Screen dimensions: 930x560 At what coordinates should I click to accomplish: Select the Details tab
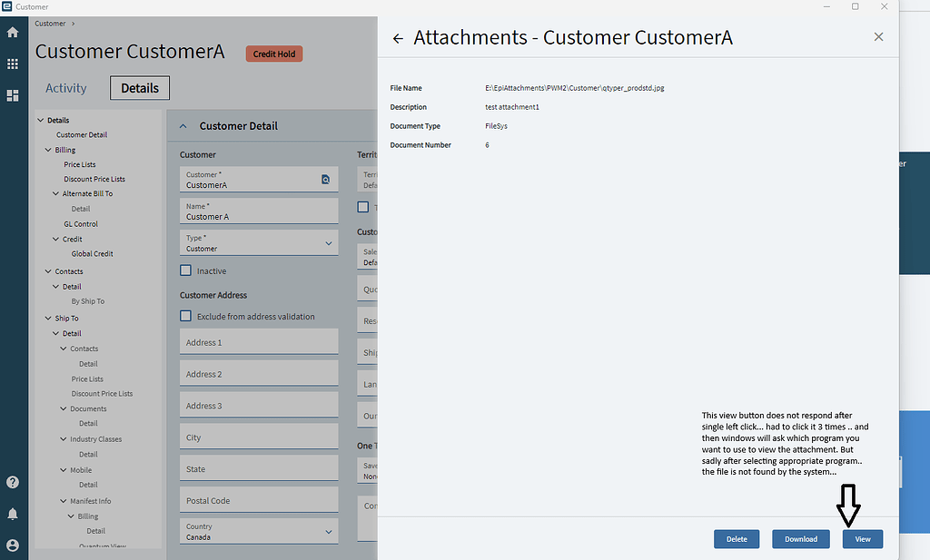point(139,88)
